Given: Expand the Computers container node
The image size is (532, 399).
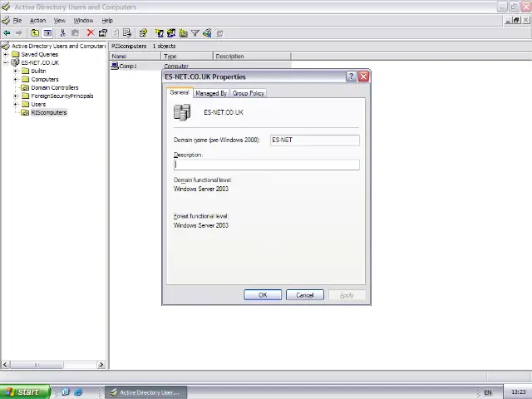Looking at the screenshot, I should (x=15, y=80).
